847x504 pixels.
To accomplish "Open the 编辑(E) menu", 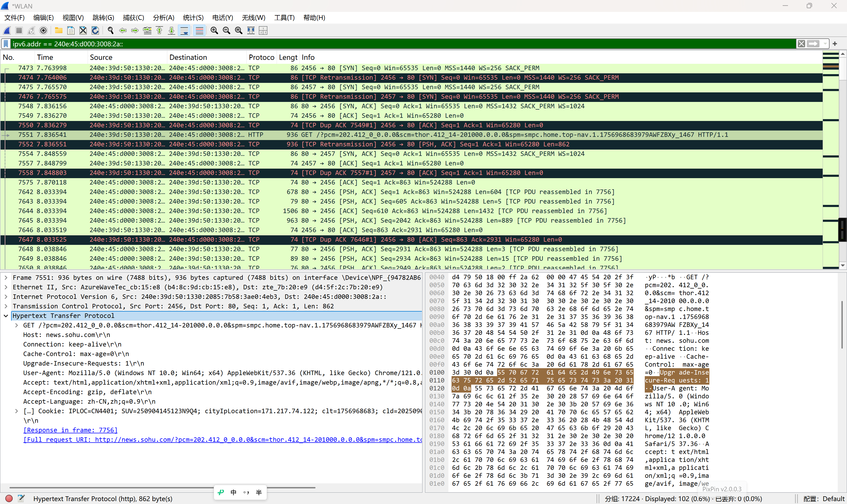I will tap(43, 18).
